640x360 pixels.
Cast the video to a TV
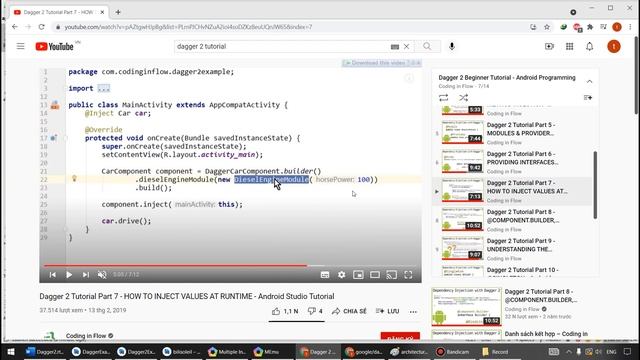[391, 275]
